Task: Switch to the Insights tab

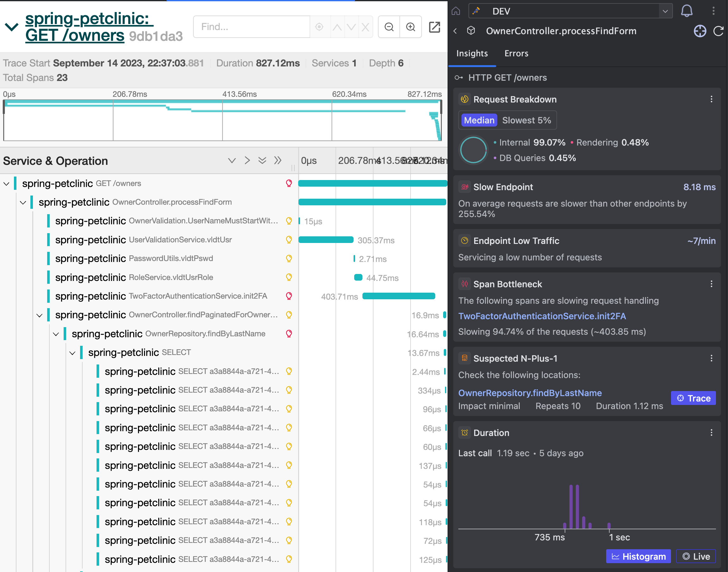Action: (472, 53)
